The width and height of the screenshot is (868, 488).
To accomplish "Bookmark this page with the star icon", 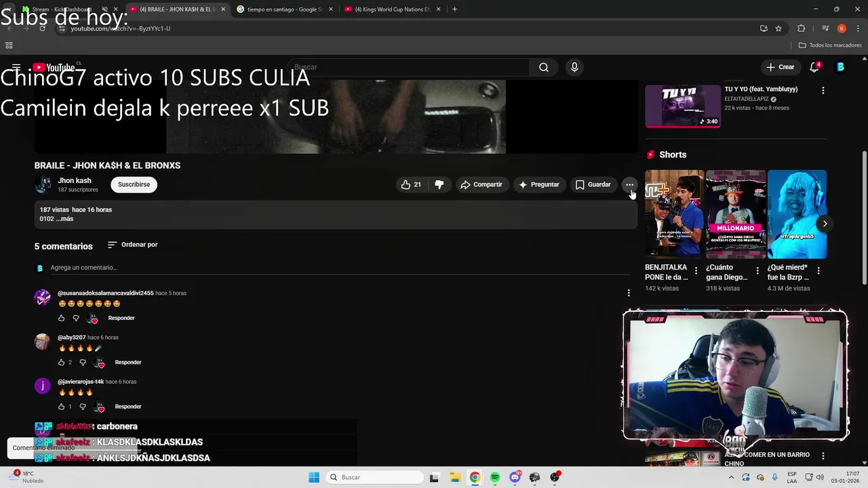I will click(x=778, y=28).
